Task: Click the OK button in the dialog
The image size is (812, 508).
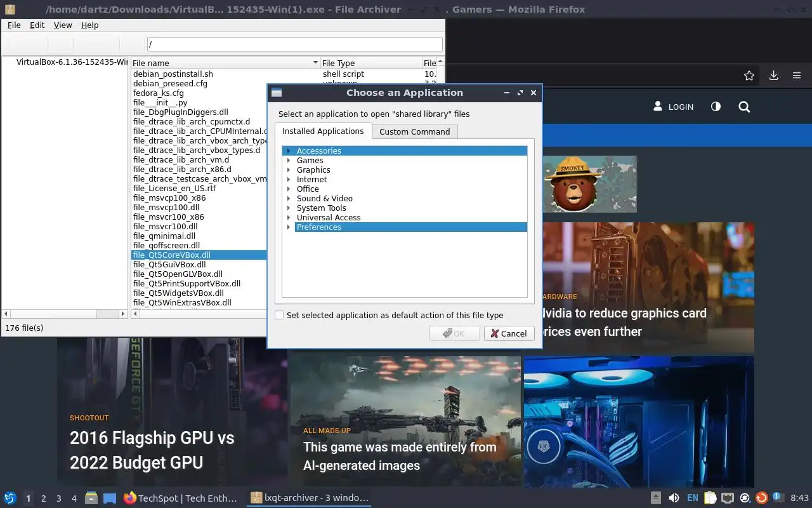Action: [454, 333]
